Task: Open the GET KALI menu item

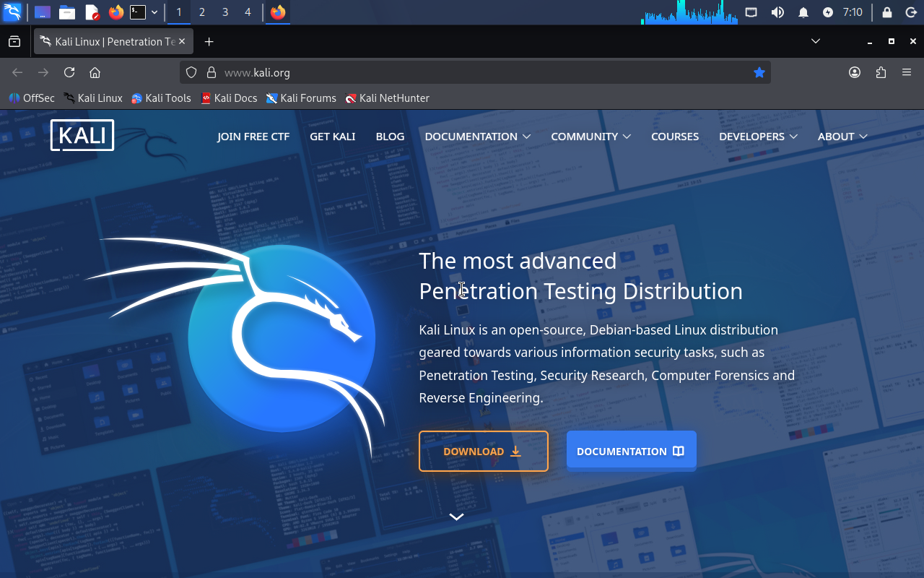Action: [x=333, y=137]
